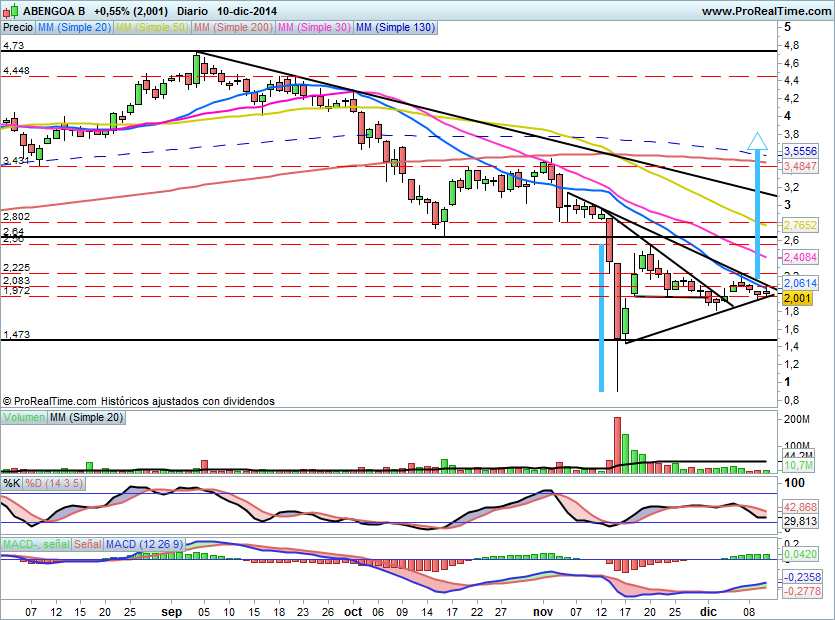Click the light-blue upward arrow drawing on chart
835x620 pixels.
[x=757, y=205]
